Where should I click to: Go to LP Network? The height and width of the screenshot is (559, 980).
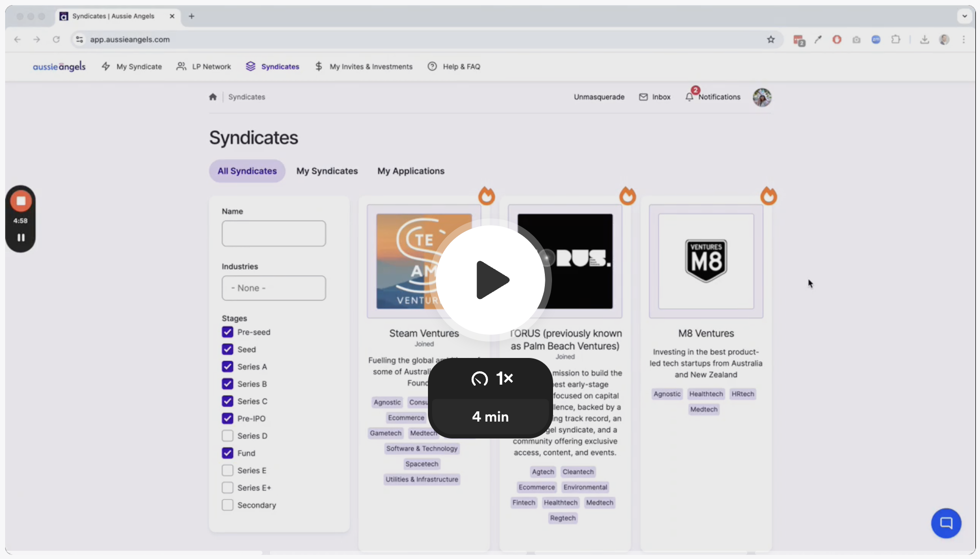[203, 67]
